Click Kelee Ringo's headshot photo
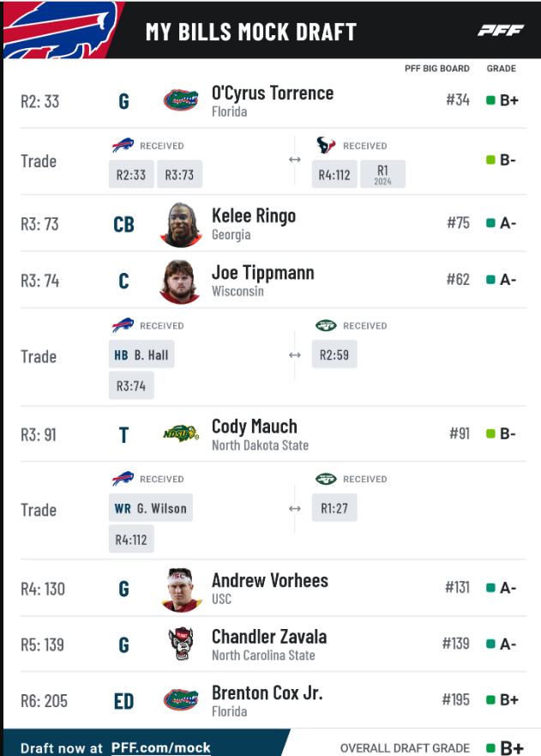Screen dimensions: 541x756 (x=181, y=225)
